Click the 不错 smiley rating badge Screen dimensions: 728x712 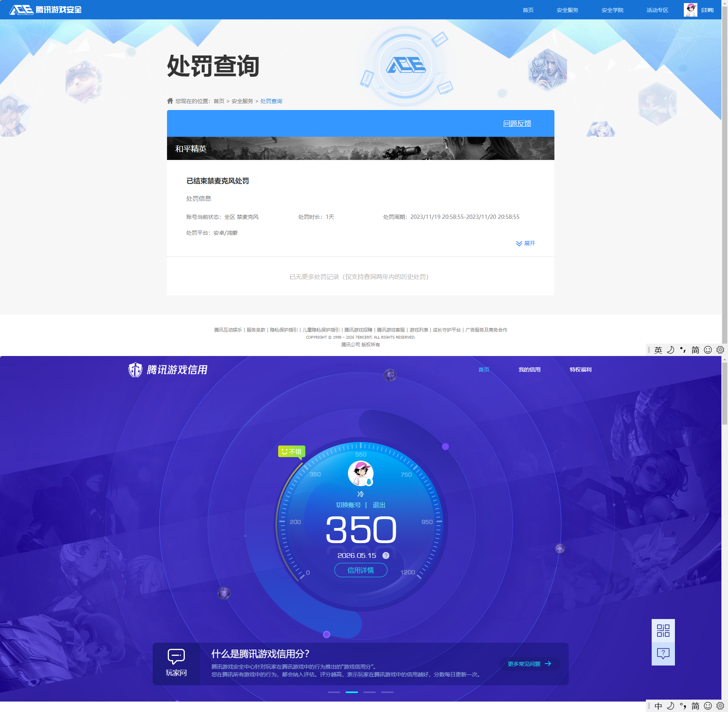(x=292, y=452)
